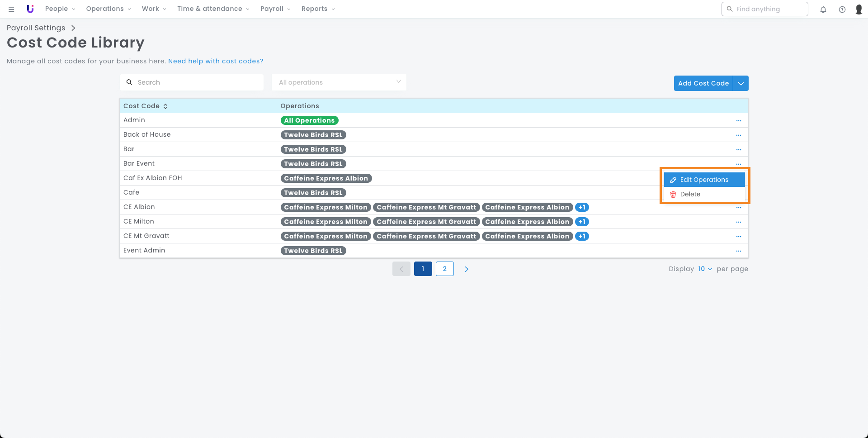The height and width of the screenshot is (438, 868).
Task: Change the display per page count
Action: pyautogui.click(x=705, y=269)
